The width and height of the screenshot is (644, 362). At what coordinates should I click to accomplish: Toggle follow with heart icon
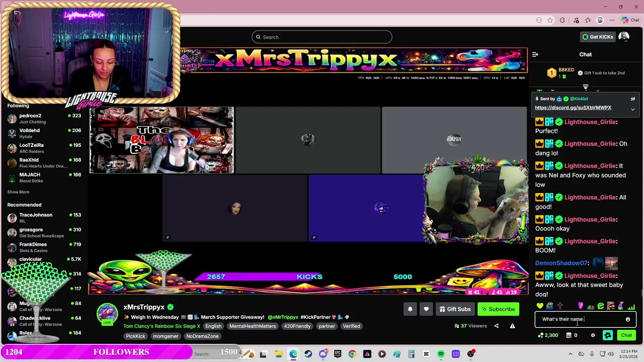click(426, 309)
